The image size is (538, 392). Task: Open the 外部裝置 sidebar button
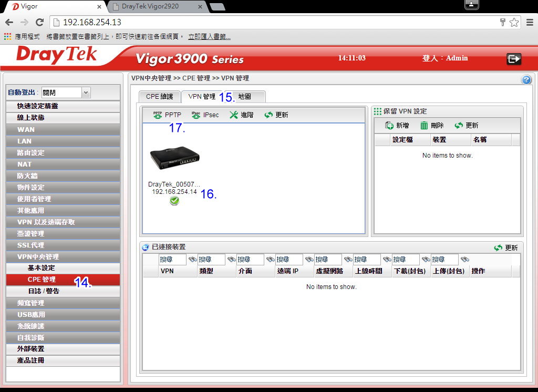(63, 349)
